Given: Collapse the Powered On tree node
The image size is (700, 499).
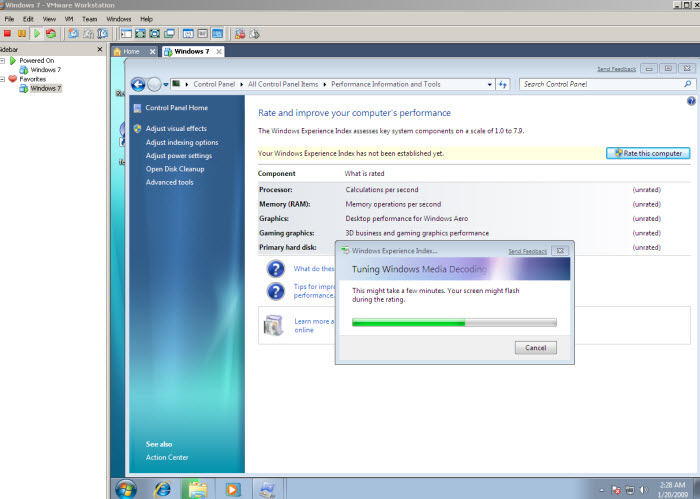Looking at the screenshot, I should (x=3, y=60).
